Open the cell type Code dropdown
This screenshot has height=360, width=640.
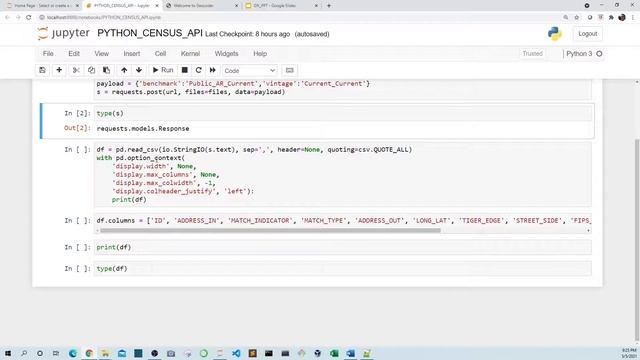[x=249, y=71]
